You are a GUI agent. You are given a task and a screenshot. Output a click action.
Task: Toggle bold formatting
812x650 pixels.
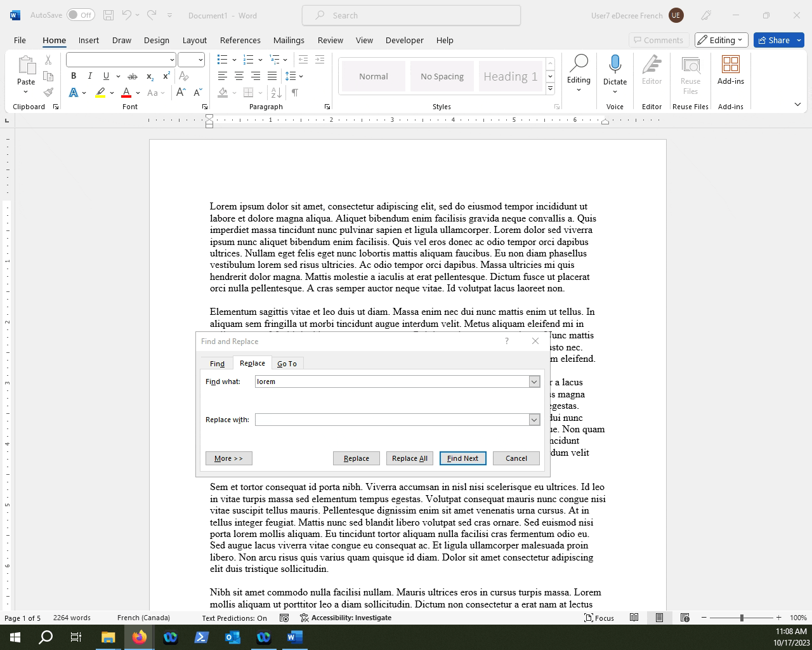(x=74, y=76)
